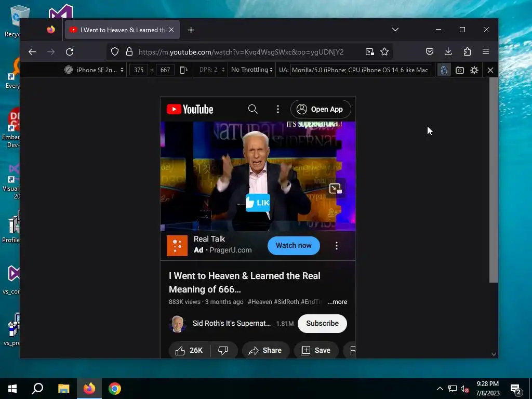Open YouTube search

click(253, 109)
